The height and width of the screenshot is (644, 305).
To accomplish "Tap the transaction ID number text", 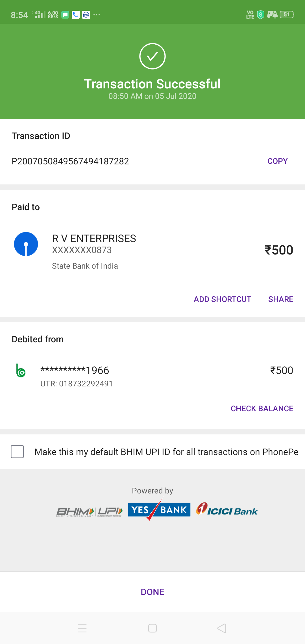I will point(70,161).
